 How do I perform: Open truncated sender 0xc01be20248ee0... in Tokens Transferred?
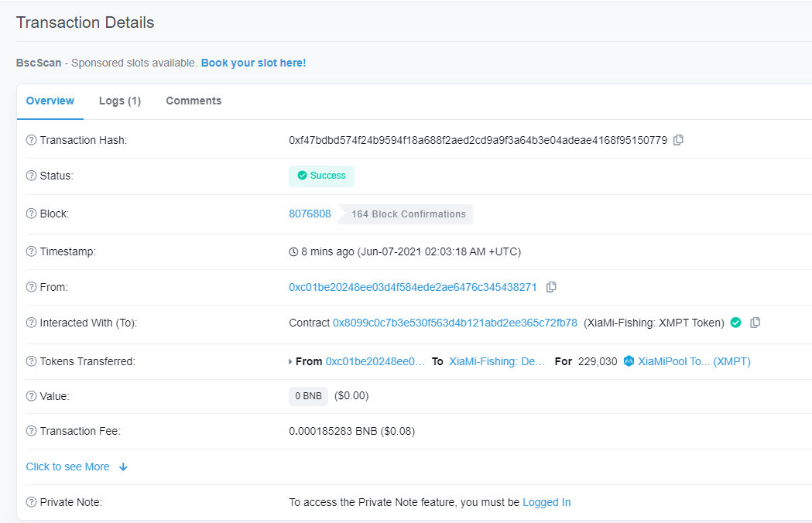point(375,361)
